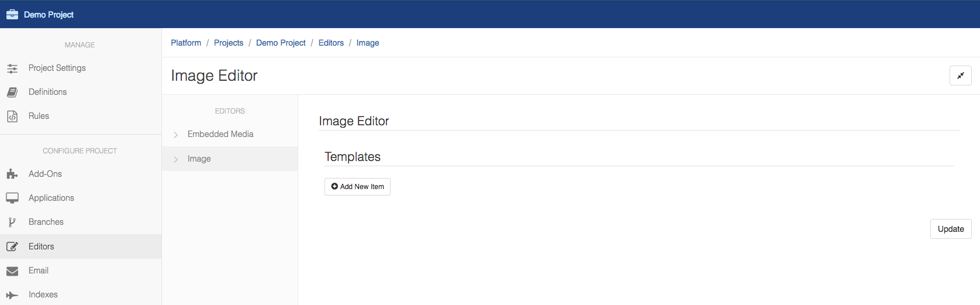
Task: Go to Editors breadcrumb link
Action: tap(331, 43)
